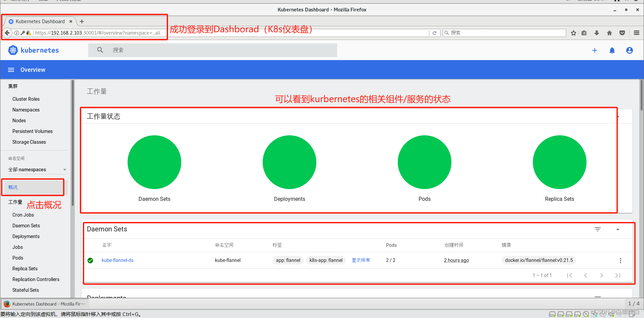The width and height of the screenshot is (644, 318).
Task: Click Firefox taskbar entry at bottom
Action: pos(44,304)
